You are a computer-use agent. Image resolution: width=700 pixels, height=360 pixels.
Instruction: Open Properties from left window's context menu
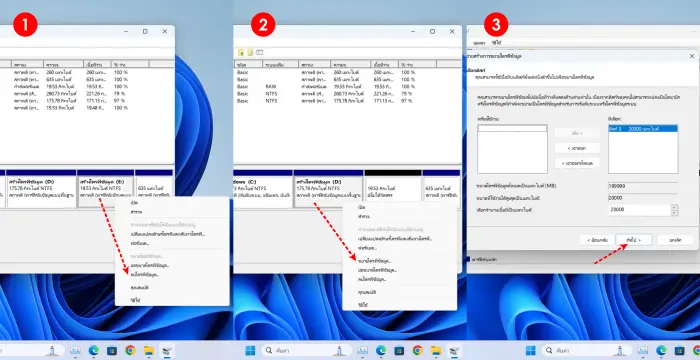tap(139, 288)
